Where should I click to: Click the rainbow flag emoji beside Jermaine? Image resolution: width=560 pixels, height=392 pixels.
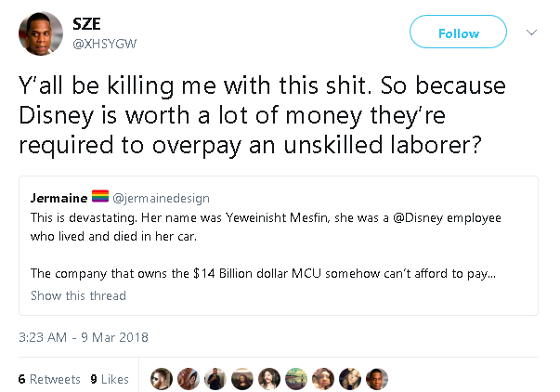click(x=102, y=197)
